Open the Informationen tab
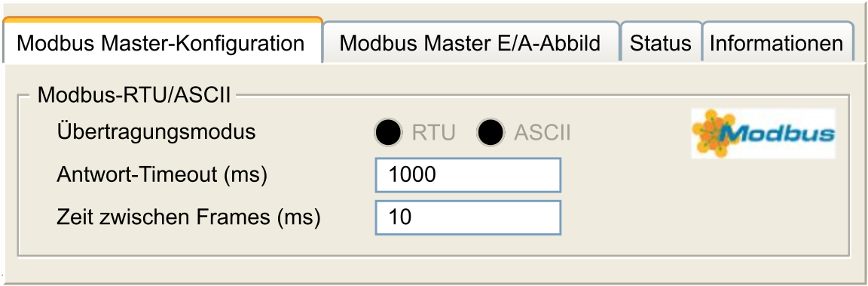Viewport: 868px width, 286px height. (777, 43)
